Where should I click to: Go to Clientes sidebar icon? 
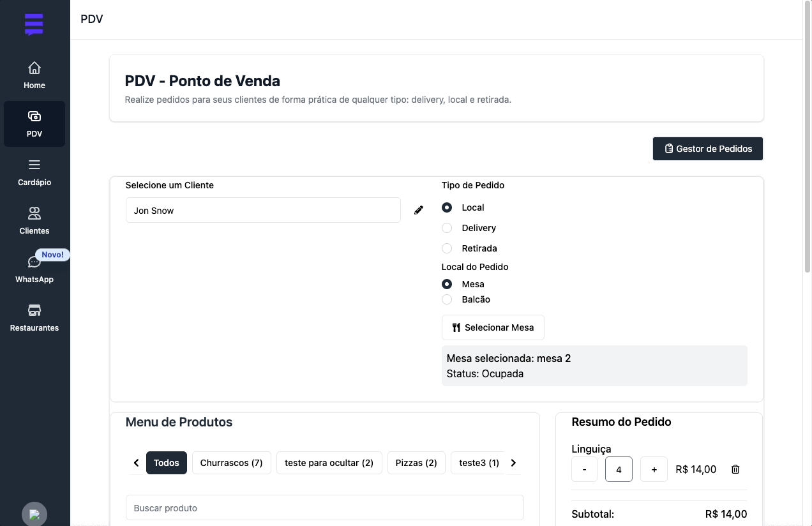(x=34, y=213)
